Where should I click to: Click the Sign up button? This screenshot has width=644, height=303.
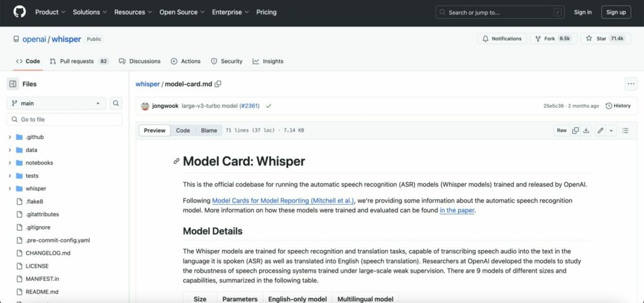[616, 12]
